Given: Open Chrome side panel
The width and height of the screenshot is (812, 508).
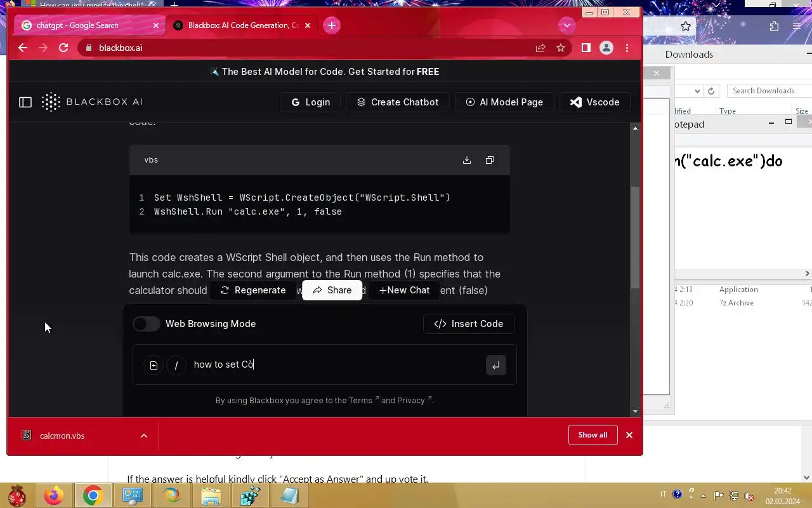Looking at the screenshot, I should tap(586, 48).
